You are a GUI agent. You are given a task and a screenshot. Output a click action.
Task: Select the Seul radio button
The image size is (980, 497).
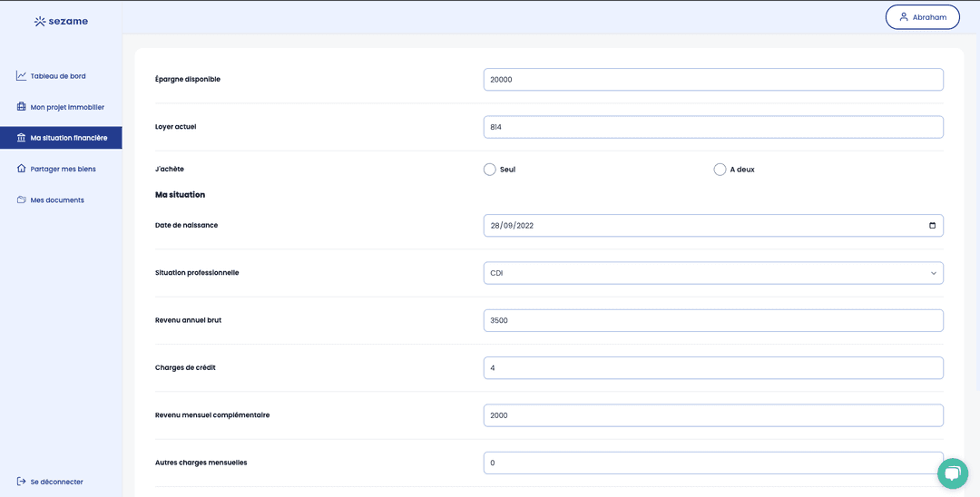tap(490, 170)
